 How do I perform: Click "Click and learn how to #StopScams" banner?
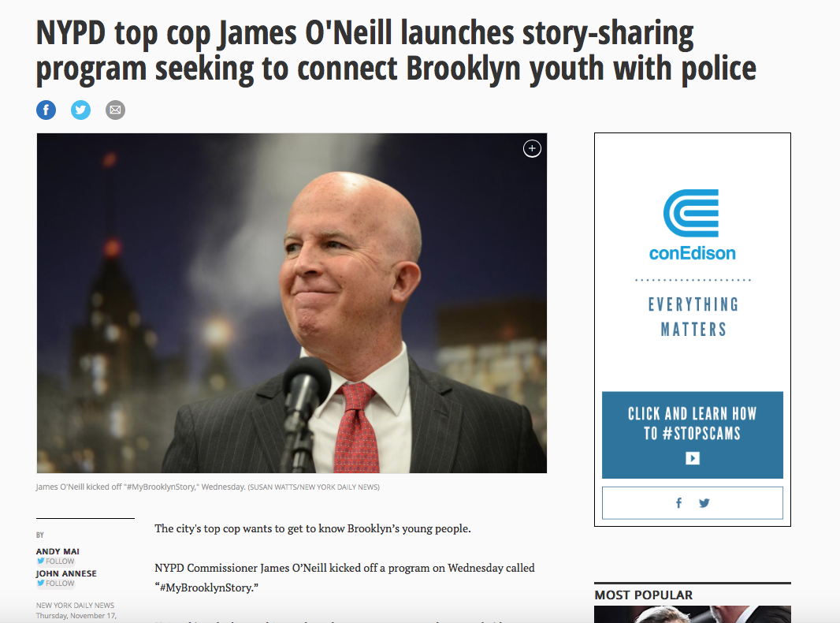(692, 435)
